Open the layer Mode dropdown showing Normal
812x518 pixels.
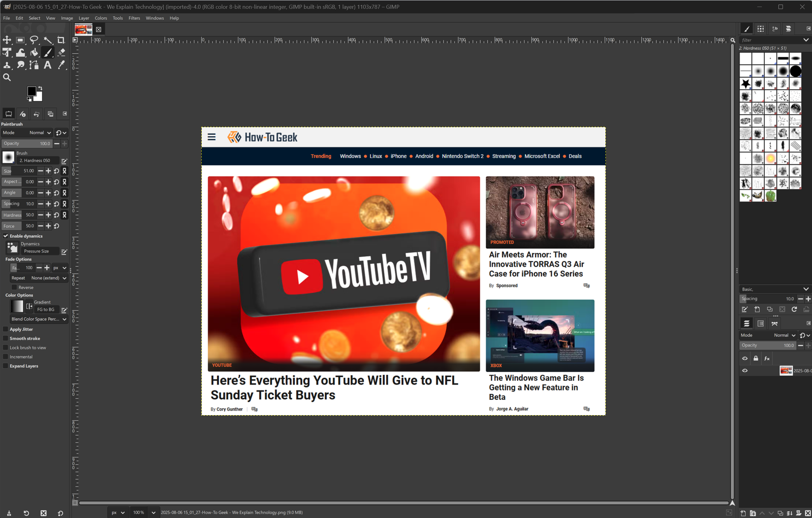point(782,335)
